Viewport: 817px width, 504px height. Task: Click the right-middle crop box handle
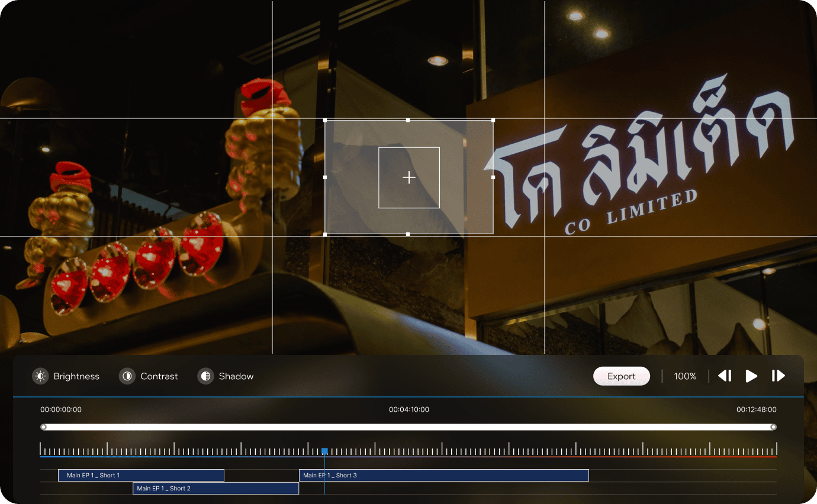[493, 177]
